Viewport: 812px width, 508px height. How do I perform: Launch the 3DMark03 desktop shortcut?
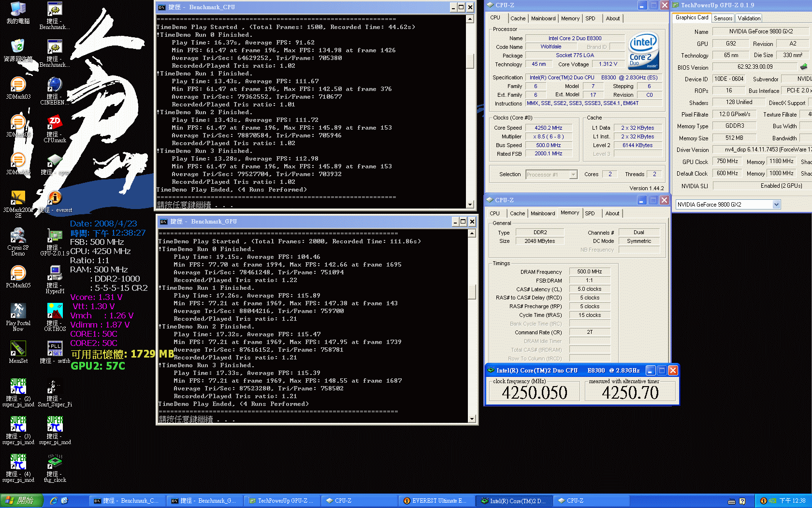point(18,88)
